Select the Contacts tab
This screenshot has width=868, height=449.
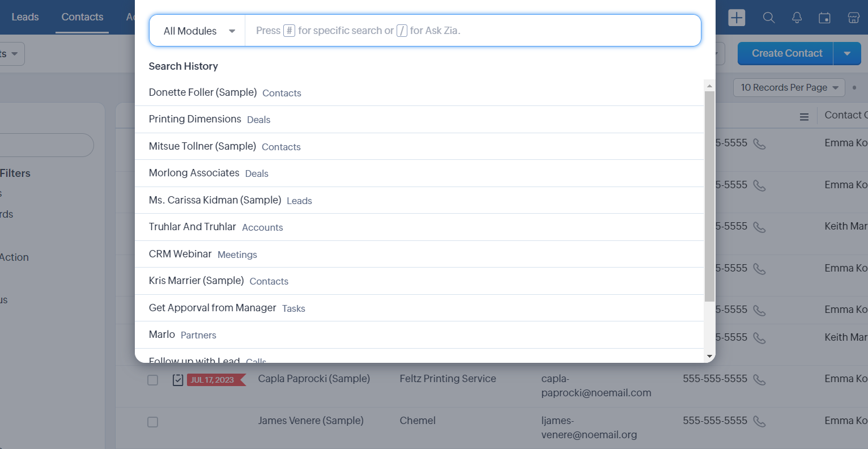pyautogui.click(x=82, y=17)
